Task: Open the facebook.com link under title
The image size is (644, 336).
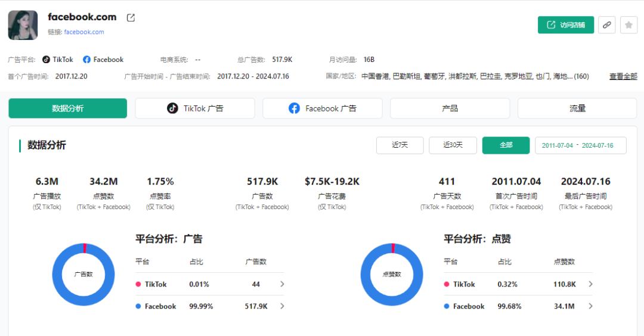Action: tap(84, 32)
